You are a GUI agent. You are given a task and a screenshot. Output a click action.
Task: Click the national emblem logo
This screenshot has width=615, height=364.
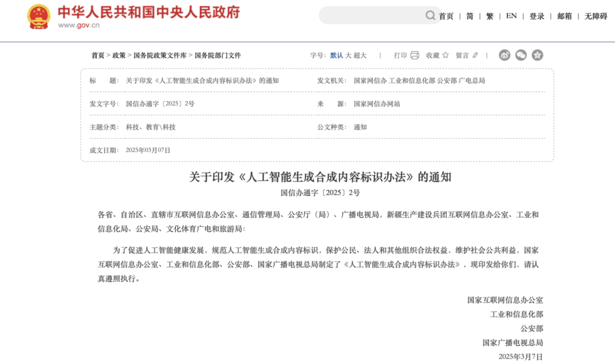coord(39,17)
